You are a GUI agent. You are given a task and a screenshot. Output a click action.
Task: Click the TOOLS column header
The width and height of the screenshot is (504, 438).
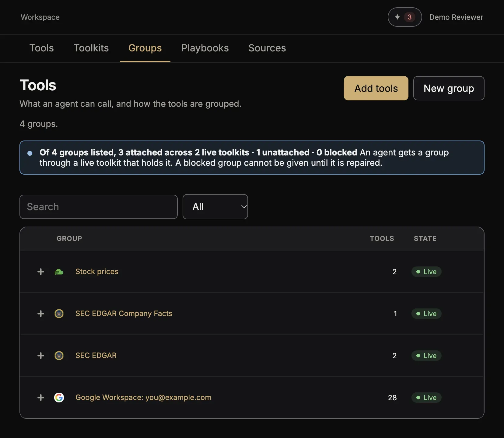[x=382, y=238]
